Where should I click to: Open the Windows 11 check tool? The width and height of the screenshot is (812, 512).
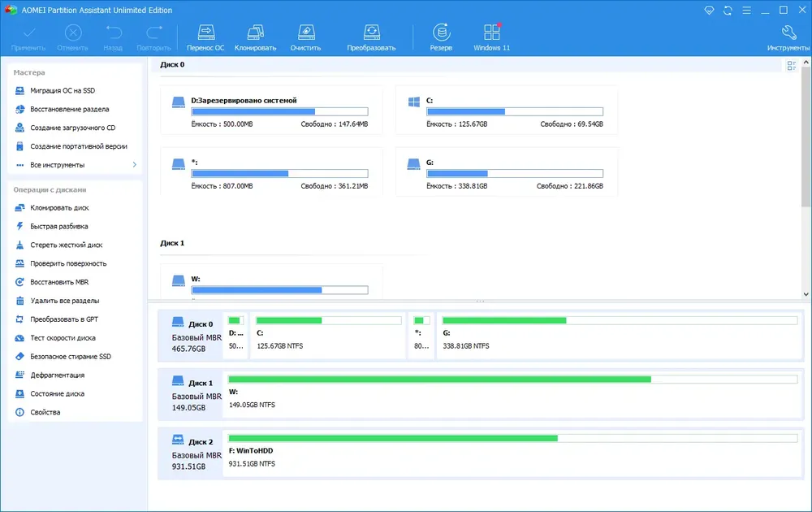(x=491, y=37)
